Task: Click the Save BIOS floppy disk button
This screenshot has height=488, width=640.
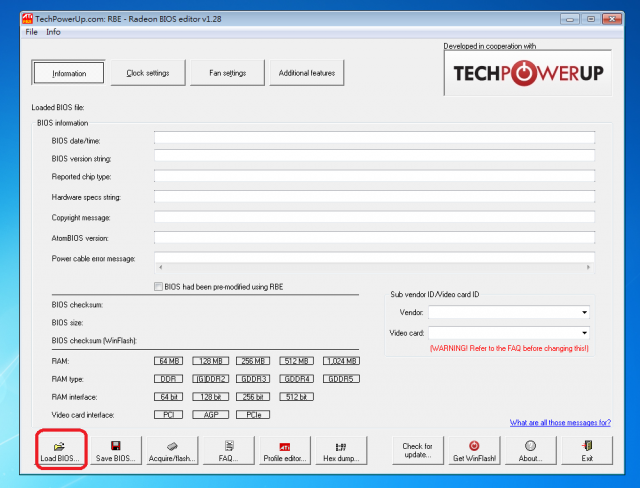Action: pyautogui.click(x=116, y=450)
